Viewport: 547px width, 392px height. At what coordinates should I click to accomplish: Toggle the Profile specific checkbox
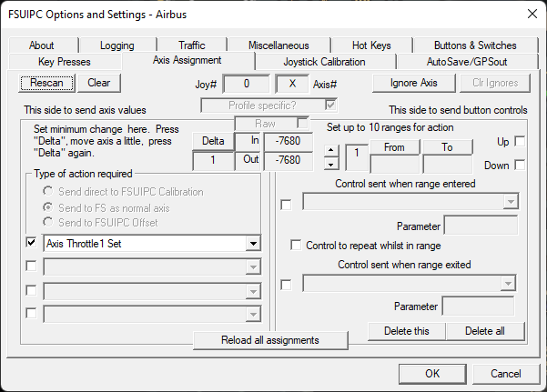tap(330, 105)
